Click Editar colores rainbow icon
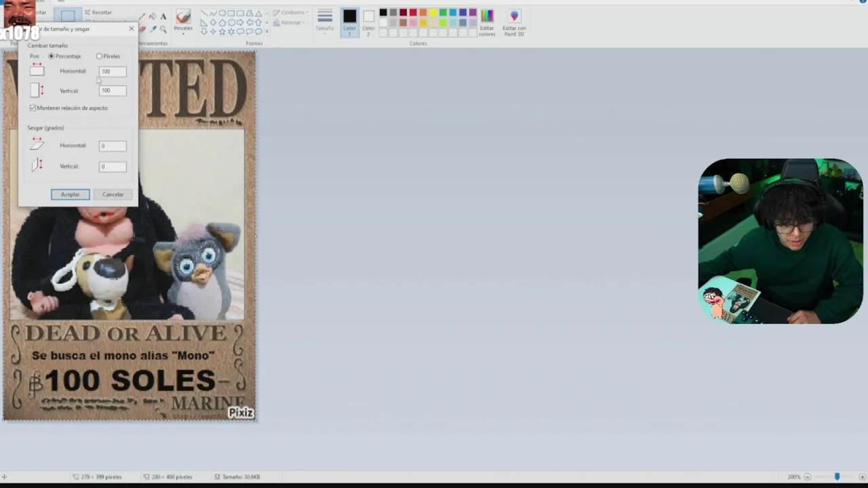This screenshot has width=868, height=488. click(487, 16)
